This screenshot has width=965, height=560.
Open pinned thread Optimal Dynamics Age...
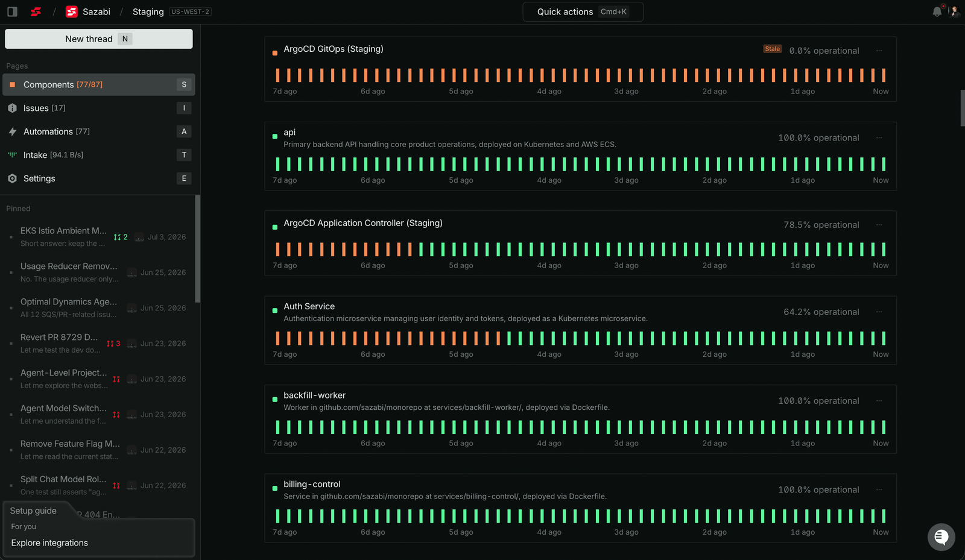[98, 308]
